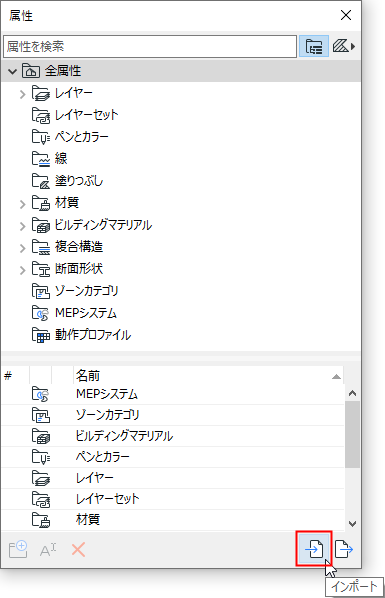This screenshot has height=598, width=385.
Task: Select MEPシステム in the tree
Action: click(86, 313)
